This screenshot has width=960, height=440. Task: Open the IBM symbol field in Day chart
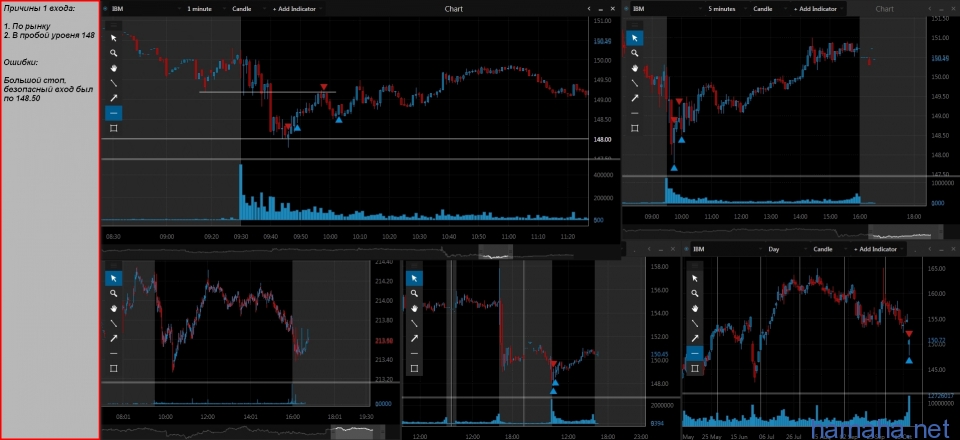[x=726, y=249]
